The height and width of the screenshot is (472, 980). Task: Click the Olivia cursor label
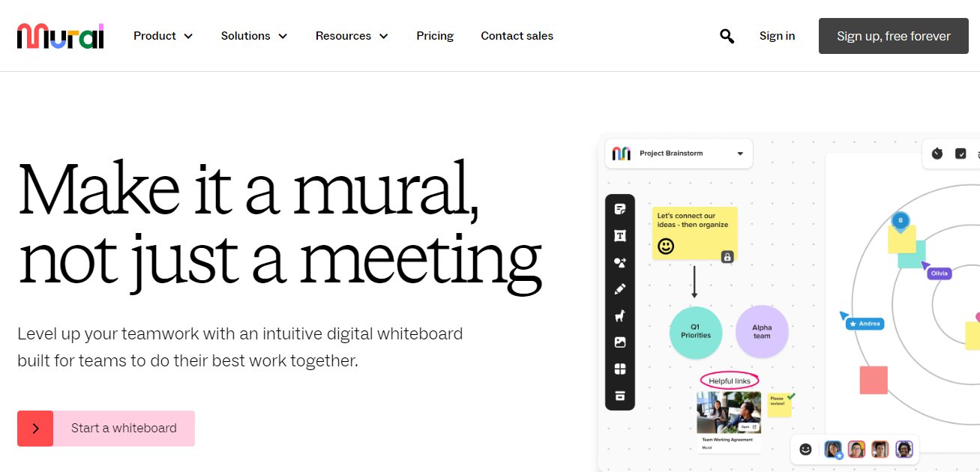[x=940, y=273]
